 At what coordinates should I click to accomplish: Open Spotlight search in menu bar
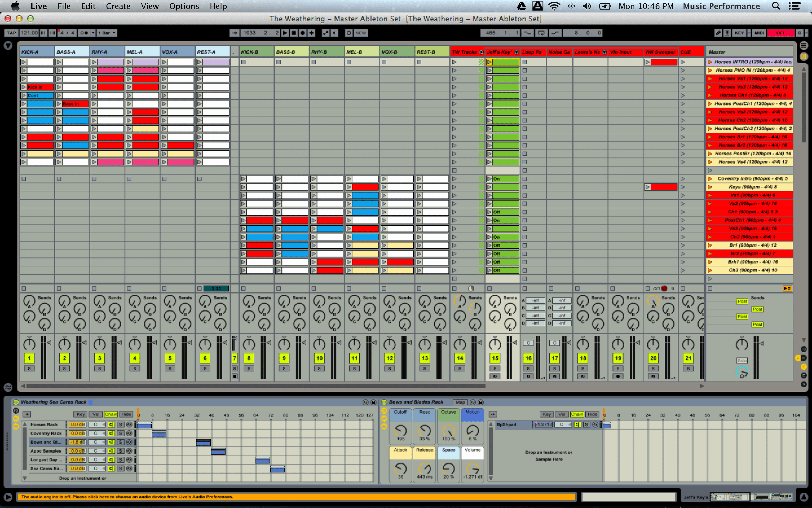776,6
